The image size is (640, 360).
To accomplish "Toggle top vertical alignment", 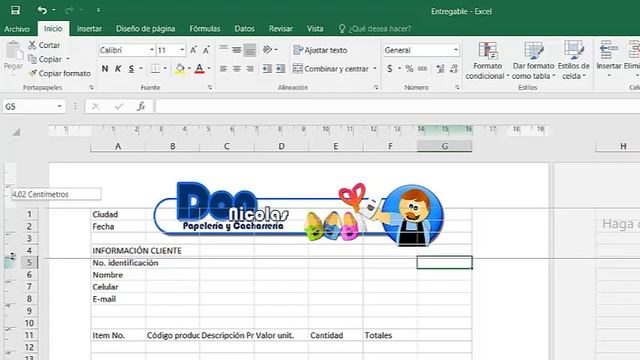I will click(x=223, y=50).
